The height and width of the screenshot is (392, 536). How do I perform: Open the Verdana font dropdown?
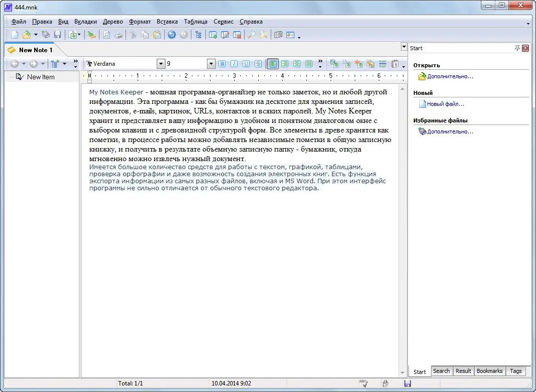point(161,64)
